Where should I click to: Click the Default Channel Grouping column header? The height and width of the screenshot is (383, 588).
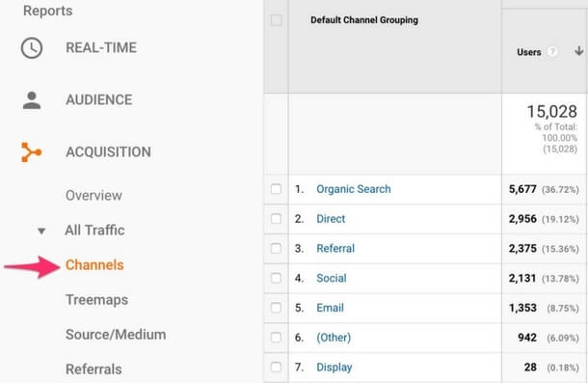(364, 20)
